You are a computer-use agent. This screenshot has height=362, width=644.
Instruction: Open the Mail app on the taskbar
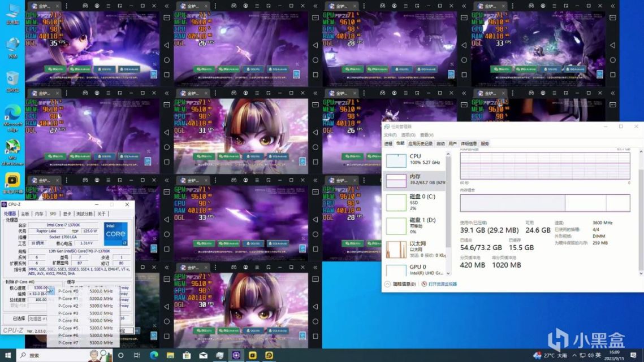(204, 355)
